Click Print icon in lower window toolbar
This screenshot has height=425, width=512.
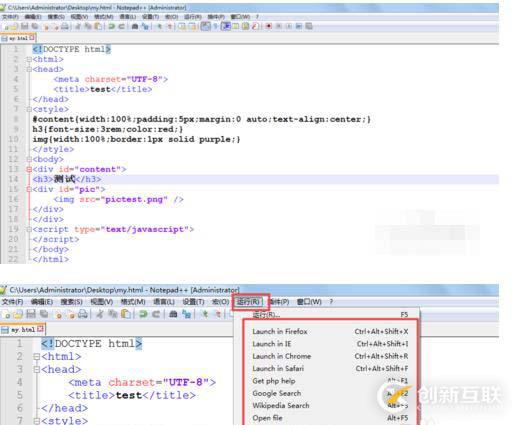tap(83, 314)
